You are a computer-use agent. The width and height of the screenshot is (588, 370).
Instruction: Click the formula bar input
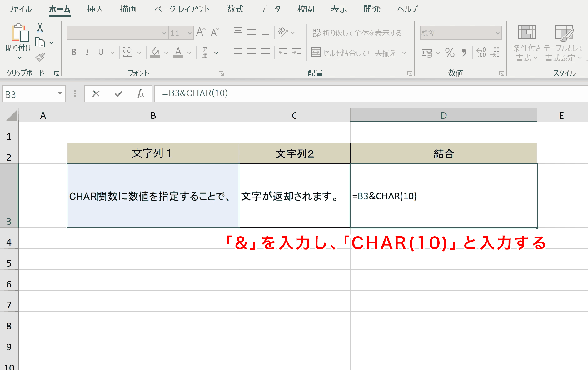[371, 93]
